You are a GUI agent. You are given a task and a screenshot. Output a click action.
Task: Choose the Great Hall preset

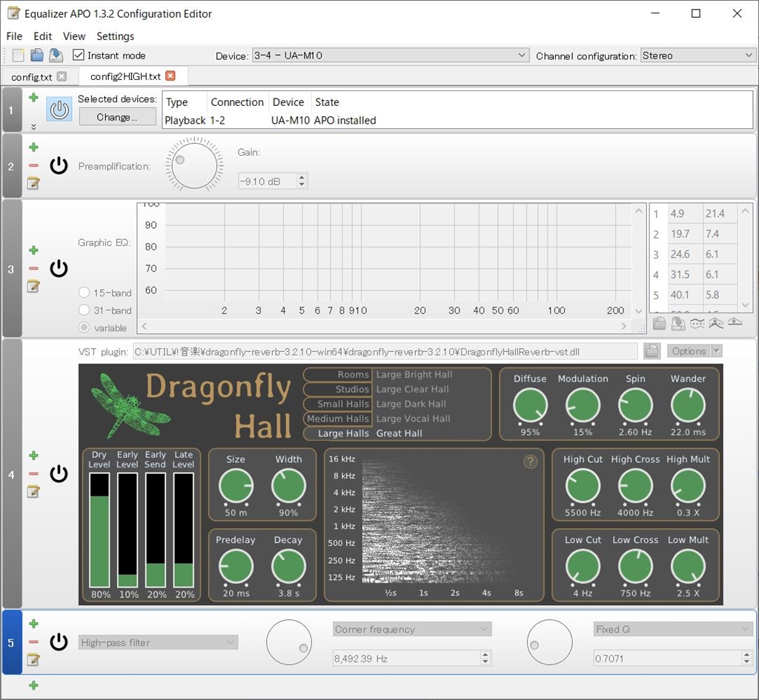click(x=399, y=433)
